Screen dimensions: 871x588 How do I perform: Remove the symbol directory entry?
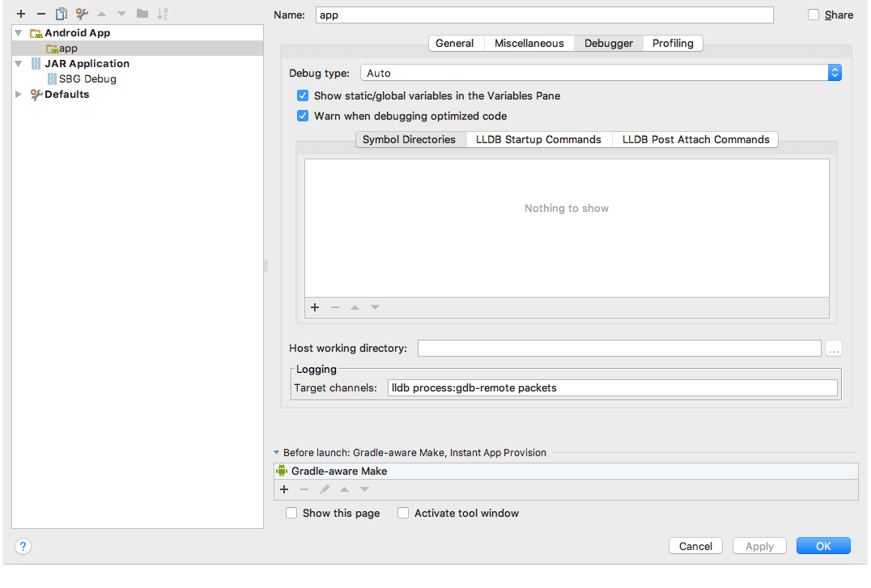tap(335, 307)
